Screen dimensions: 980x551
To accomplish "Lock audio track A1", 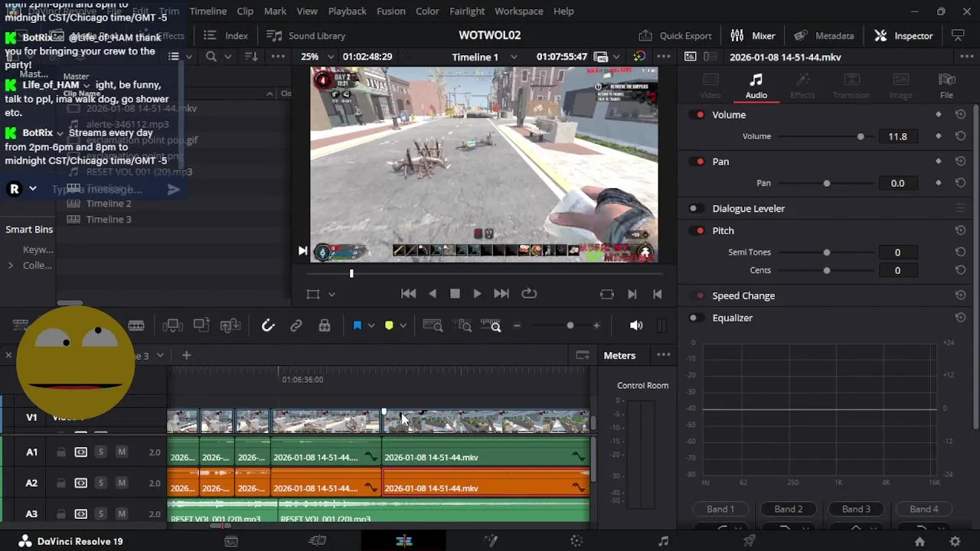I will tap(60, 452).
